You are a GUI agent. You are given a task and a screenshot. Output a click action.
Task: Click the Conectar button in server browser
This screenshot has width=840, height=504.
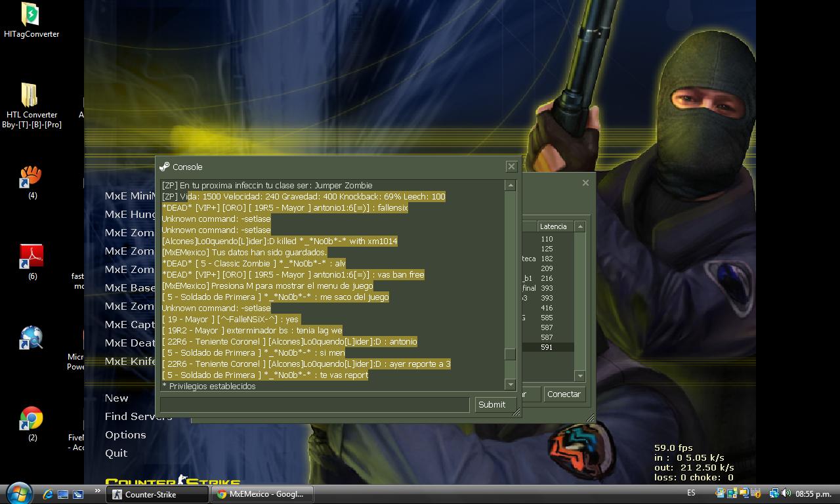564,394
